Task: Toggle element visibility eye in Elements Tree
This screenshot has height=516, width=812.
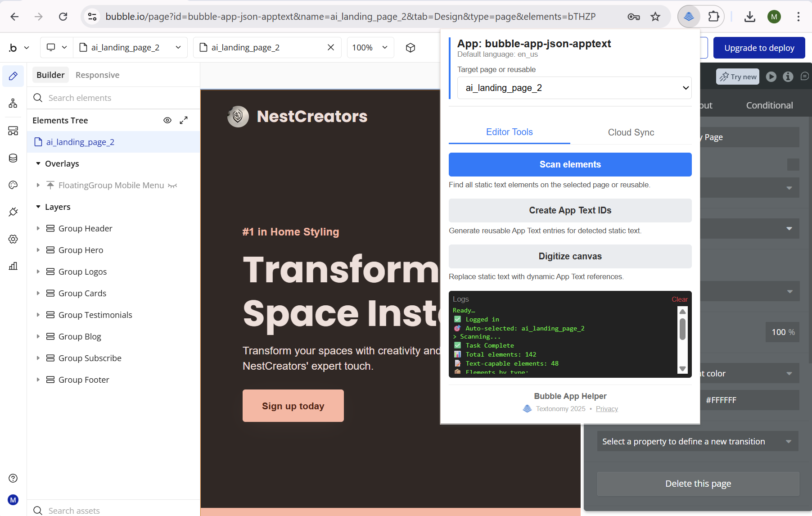Action: 167,120
